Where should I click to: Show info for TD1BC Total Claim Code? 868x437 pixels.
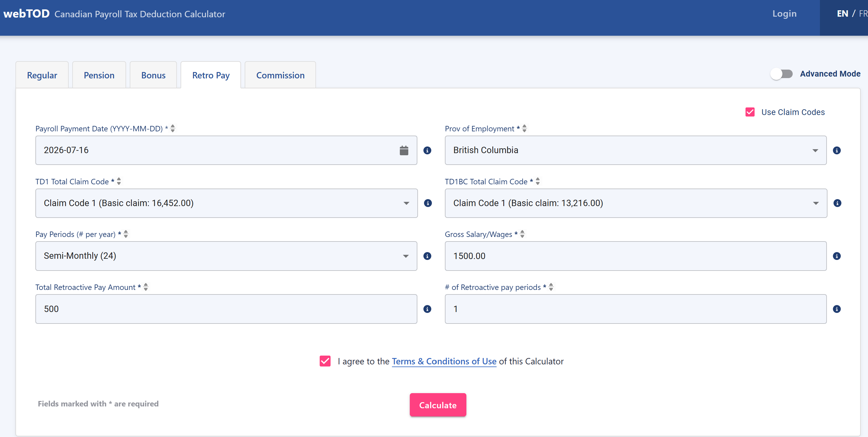coord(837,203)
